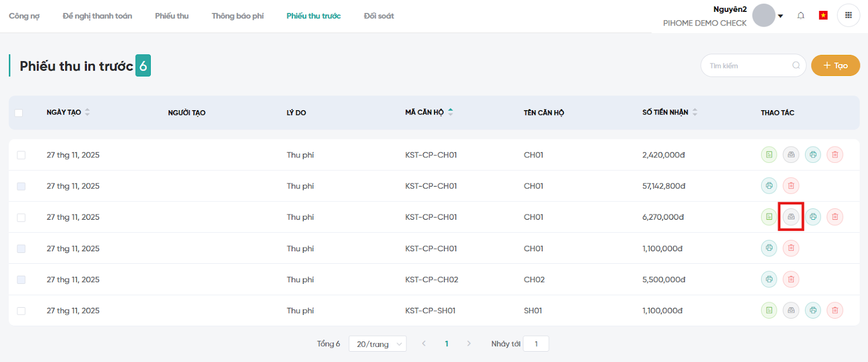
Task: Go to the next page arrow
Action: click(x=469, y=344)
